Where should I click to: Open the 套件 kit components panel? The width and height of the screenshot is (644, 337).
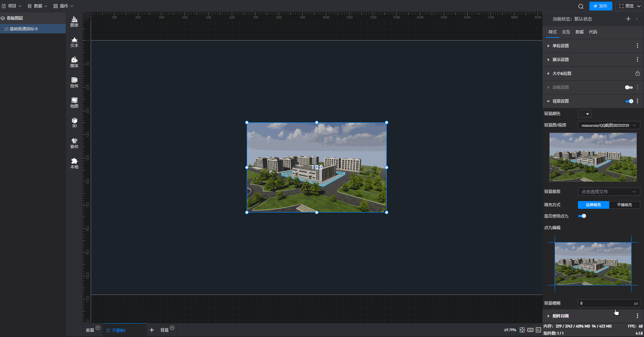(x=74, y=143)
